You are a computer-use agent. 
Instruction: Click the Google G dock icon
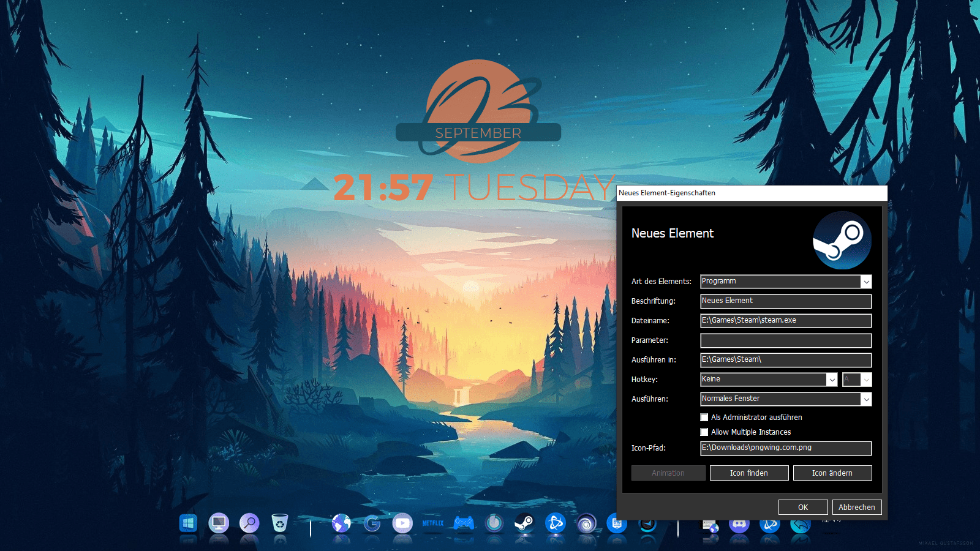click(x=372, y=523)
